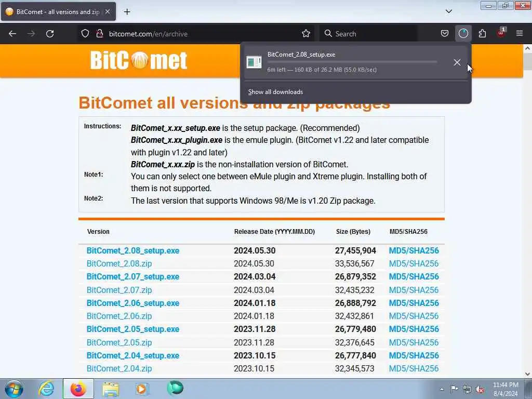Image resolution: width=532 pixels, height=399 pixels.
Task: Open MD5/SHA256 for 2.06 setup
Action: click(414, 303)
